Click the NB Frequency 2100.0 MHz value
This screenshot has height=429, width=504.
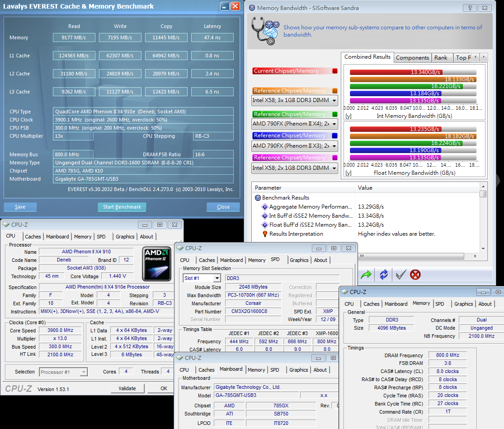tap(481, 336)
